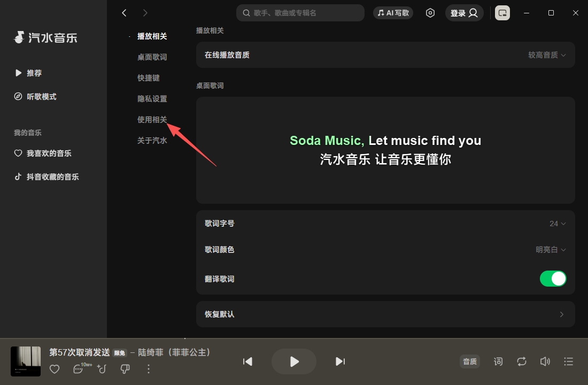588x385 pixels.
Task: Open the 音质 quality selector in player
Action: [469, 361]
